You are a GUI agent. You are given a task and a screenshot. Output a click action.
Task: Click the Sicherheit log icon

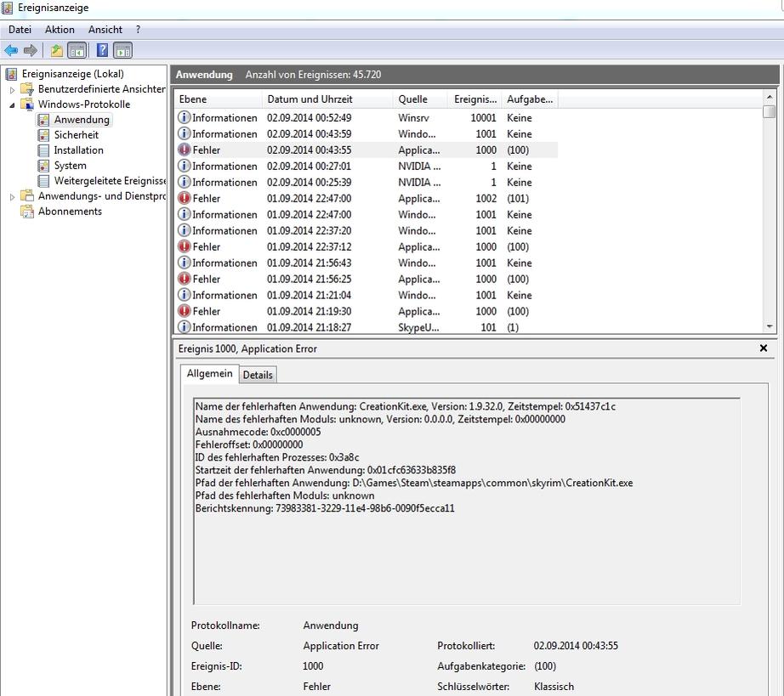[44, 135]
